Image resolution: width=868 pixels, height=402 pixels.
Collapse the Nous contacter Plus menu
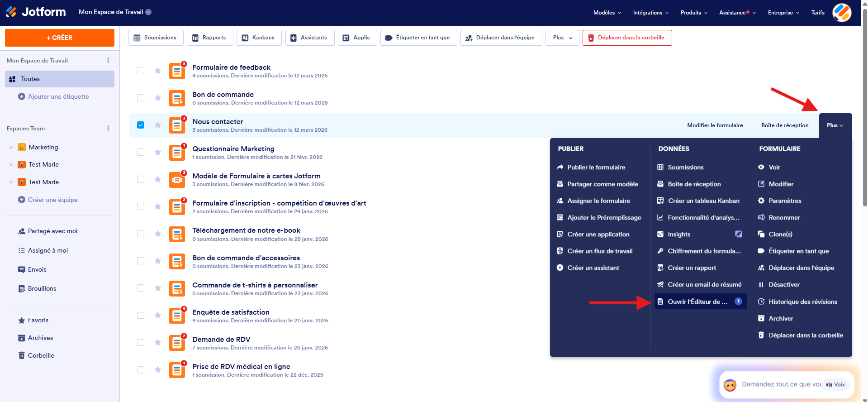(x=835, y=125)
